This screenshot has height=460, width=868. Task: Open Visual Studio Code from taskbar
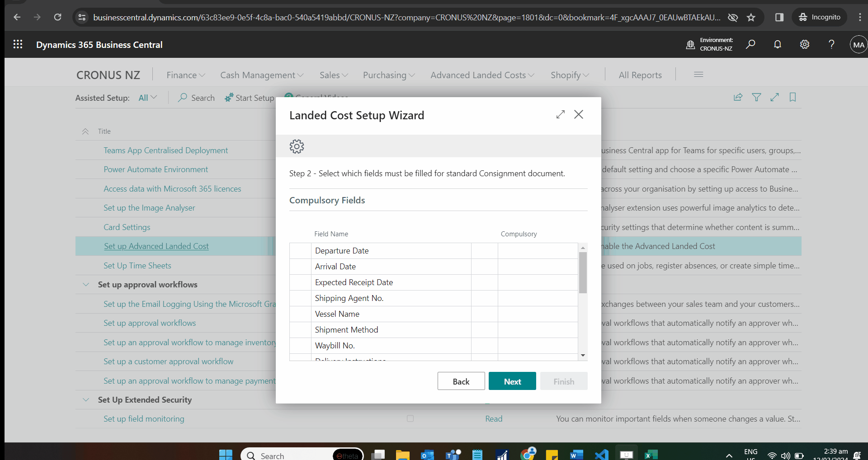pyautogui.click(x=602, y=455)
